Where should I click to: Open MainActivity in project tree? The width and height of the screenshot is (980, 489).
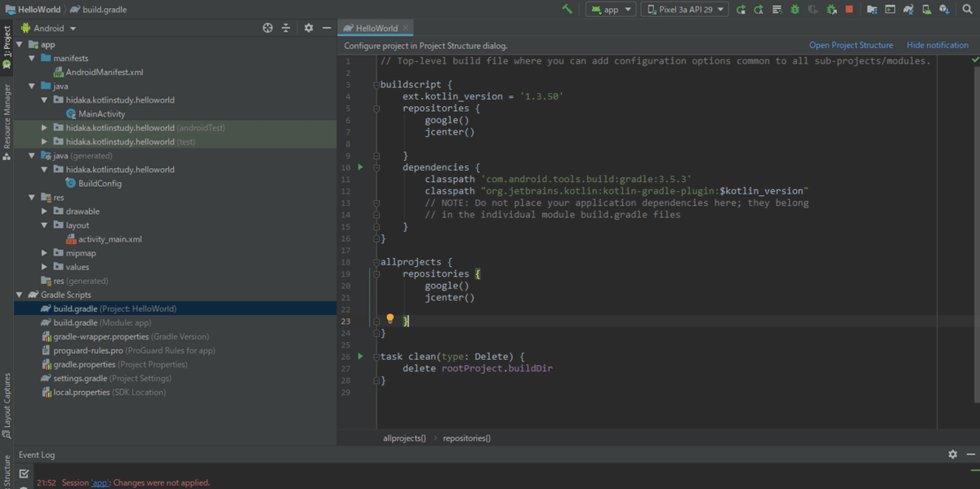point(96,114)
